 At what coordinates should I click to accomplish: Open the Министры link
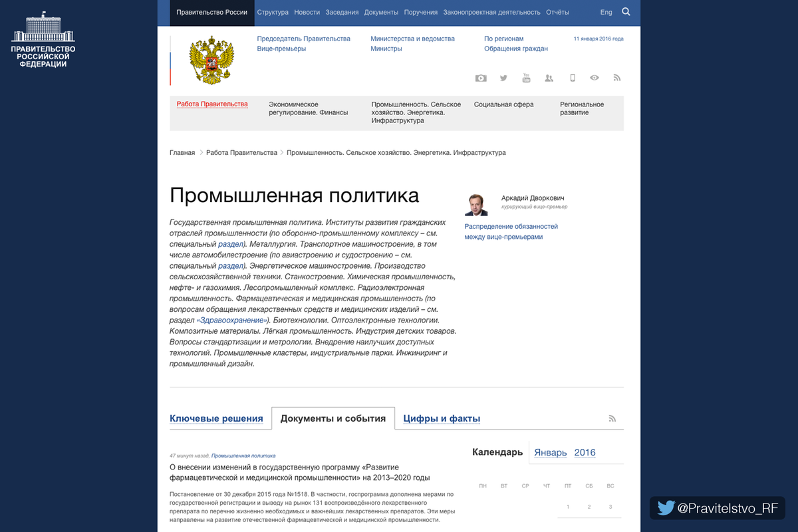pyautogui.click(x=386, y=49)
